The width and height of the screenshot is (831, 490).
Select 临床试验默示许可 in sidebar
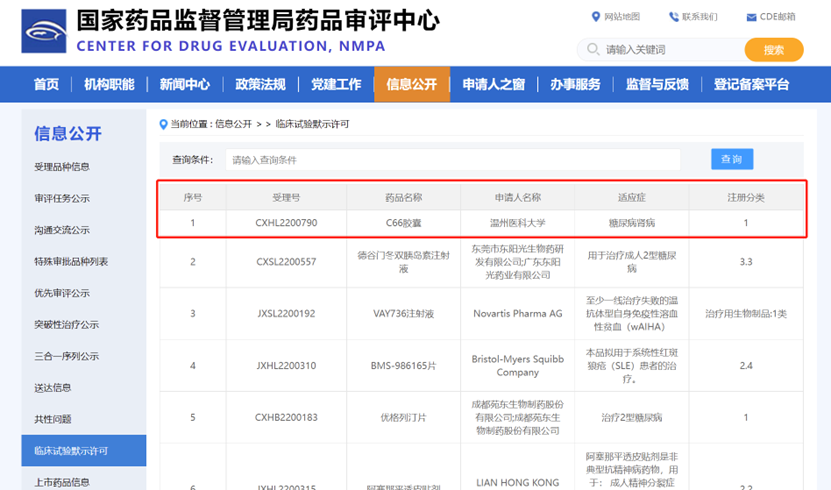[x=84, y=451]
